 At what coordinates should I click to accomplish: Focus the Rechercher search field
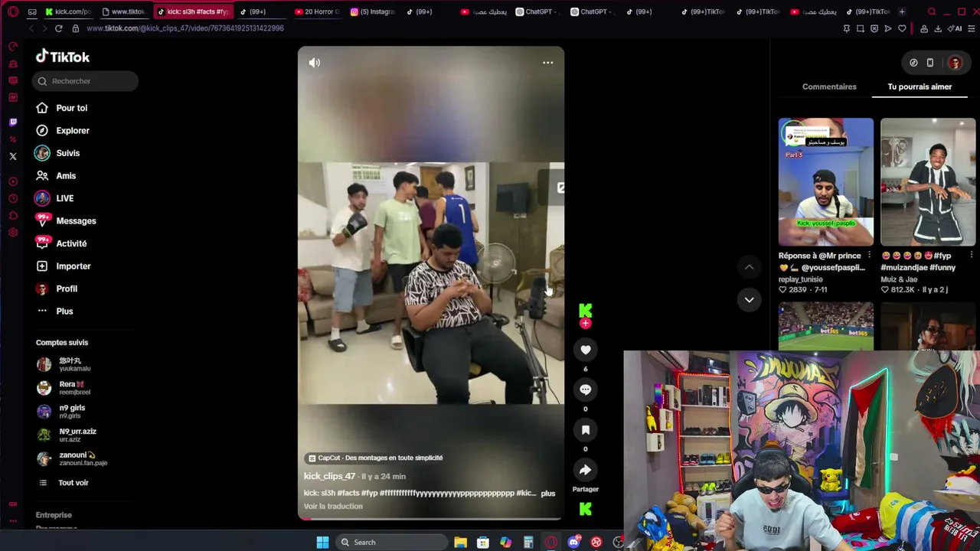[x=86, y=81]
